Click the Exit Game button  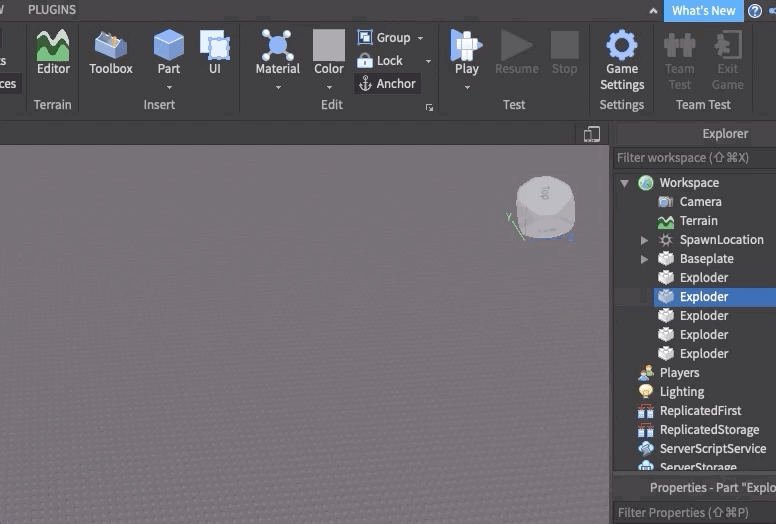728,60
